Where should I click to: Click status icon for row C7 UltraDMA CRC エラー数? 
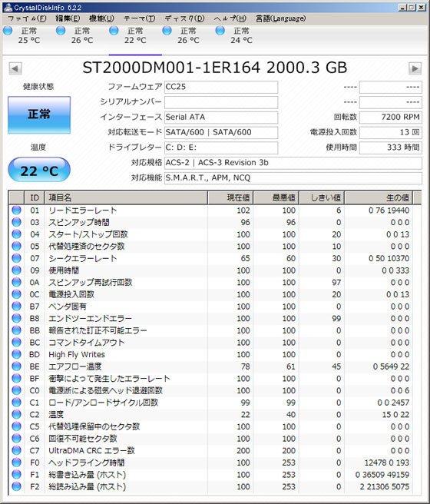click(x=16, y=450)
